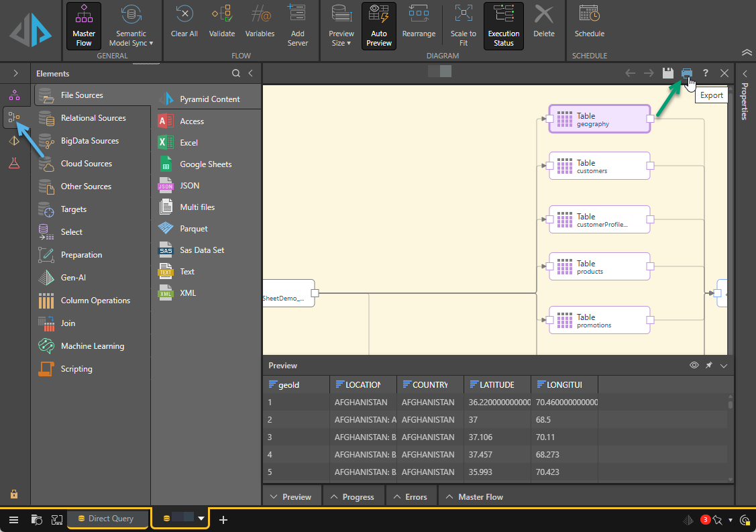Toggle the Auto Preview button

click(379, 25)
